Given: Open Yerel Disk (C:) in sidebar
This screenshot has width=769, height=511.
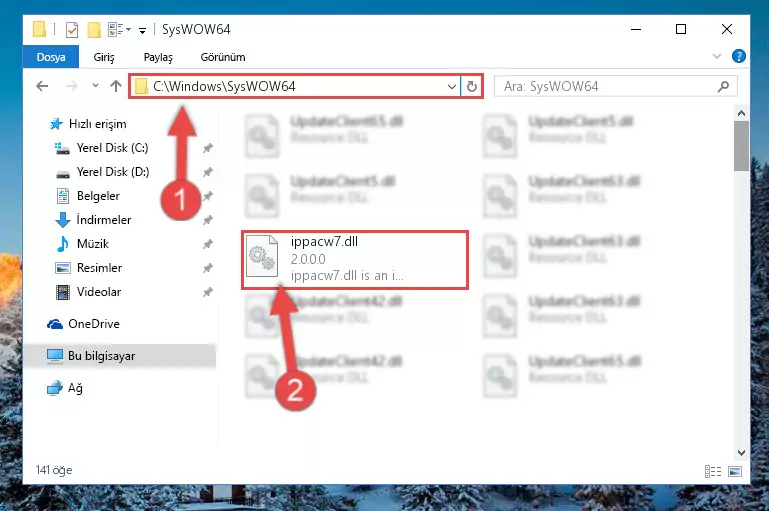Looking at the screenshot, I should (x=112, y=148).
